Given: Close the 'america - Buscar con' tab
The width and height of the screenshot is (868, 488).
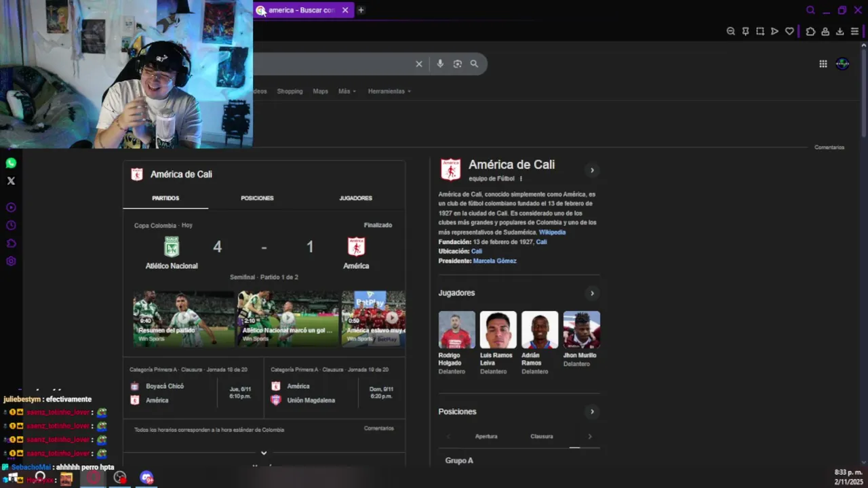Looking at the screenshot, I should pyautogui.click(x=345, y=10).
